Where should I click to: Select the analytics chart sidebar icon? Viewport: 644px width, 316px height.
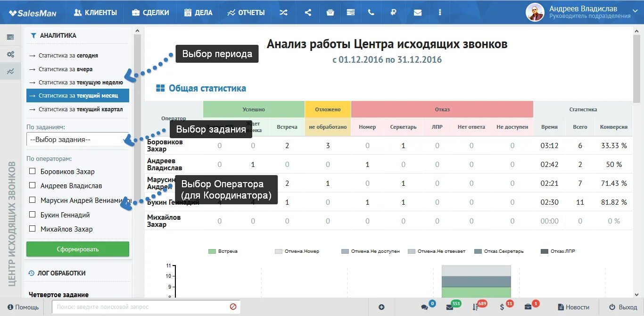10,71
